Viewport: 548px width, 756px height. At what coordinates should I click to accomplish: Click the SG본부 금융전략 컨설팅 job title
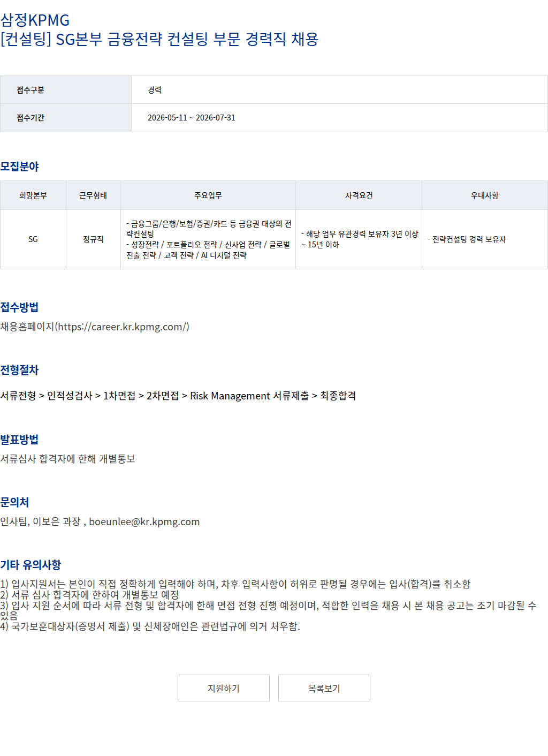(159, 39)
